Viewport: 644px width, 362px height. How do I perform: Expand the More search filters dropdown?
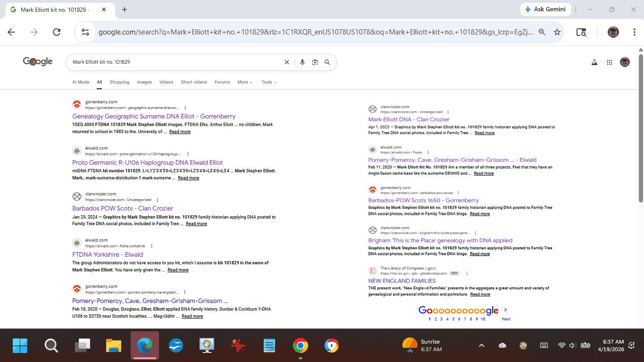coord(245,82)
